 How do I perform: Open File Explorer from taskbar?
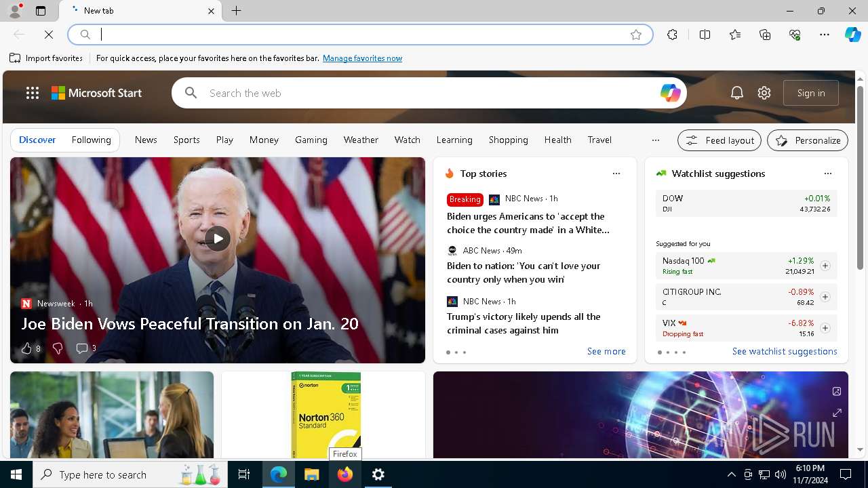(x=311, y=474)
